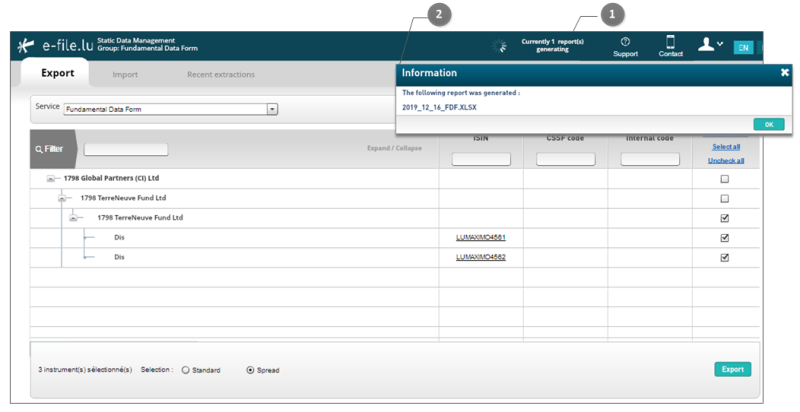The height and width of the screenshot is (412, 800).
Task: Click the e-file.lu logo icon
Action: click(27, 46)
